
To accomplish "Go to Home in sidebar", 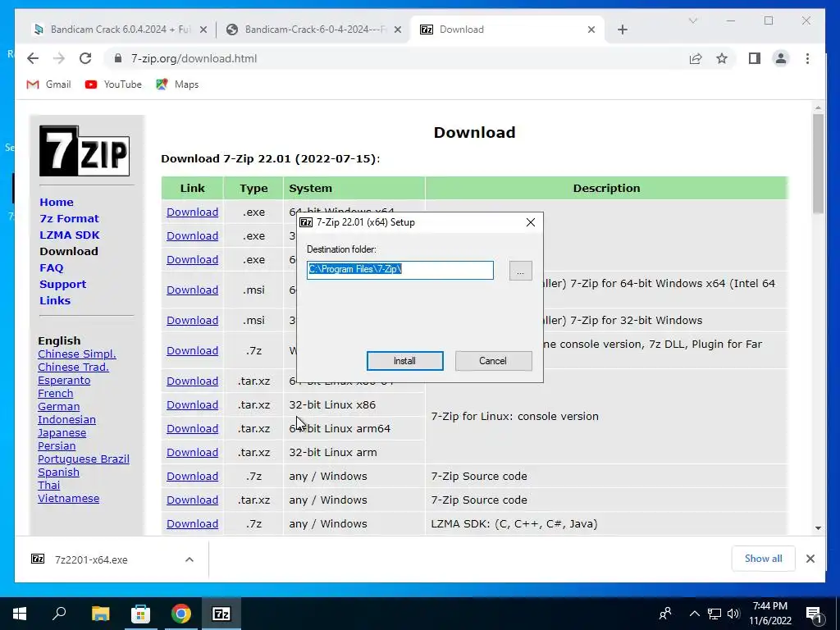I will (x=57, y=202).
